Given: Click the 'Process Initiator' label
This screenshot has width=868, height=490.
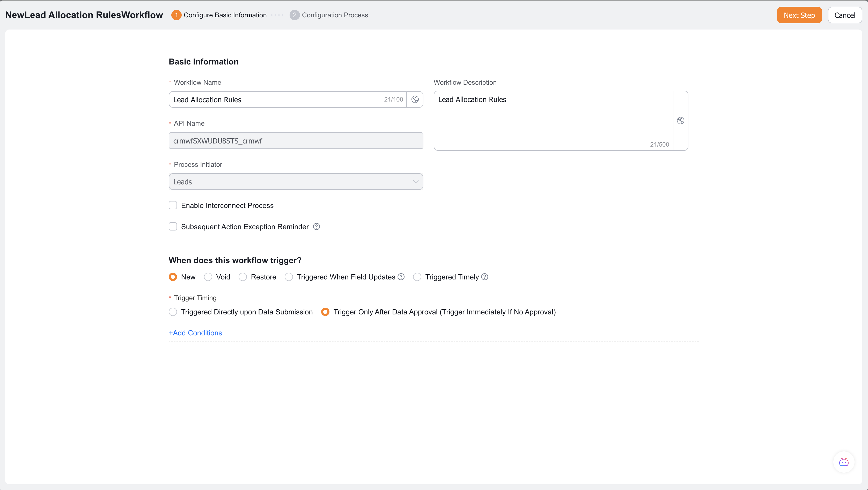Looking at the screenshot, I should point(198,164).
